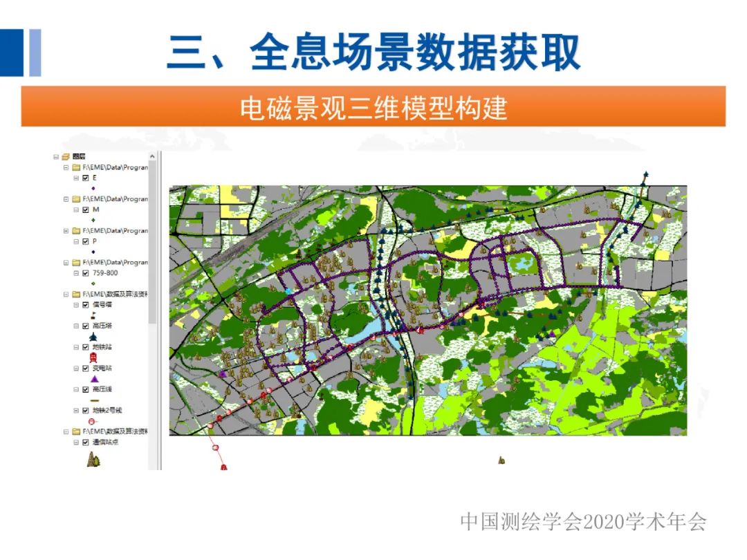Click the signal wall symbol under 信号墙
Viewport: 747px width, 560px height.
[x=93, y=315]
